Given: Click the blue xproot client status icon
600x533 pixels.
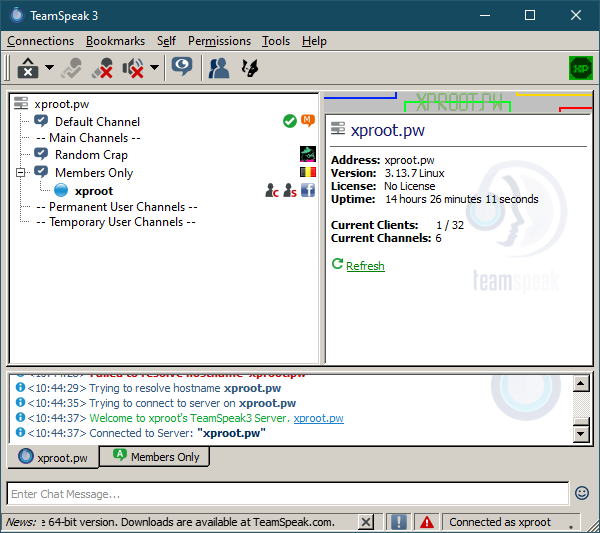Looking at the screenshot, I should click(61, 190).
